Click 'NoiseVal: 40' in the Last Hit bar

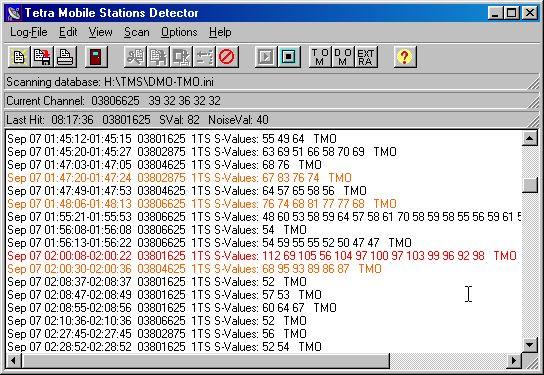point(238,120)
